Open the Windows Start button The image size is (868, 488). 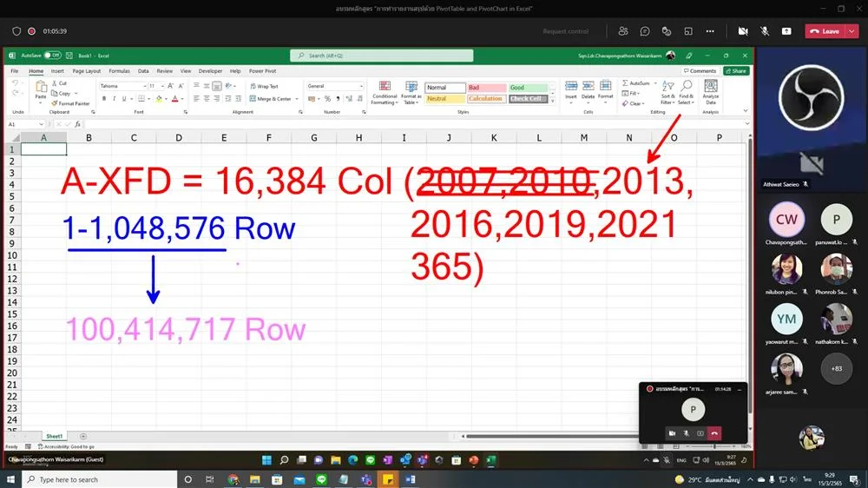[x=10, y=479]
